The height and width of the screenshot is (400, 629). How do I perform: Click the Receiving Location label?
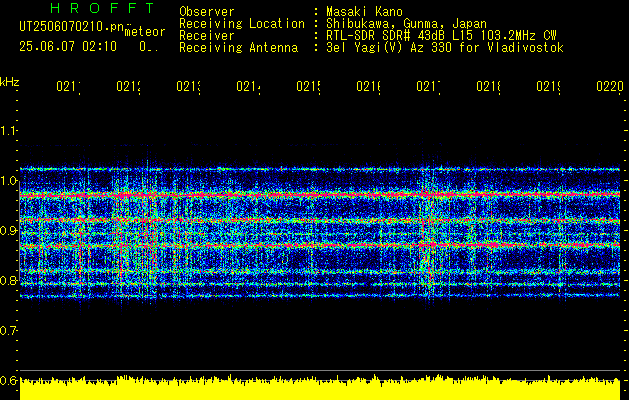(242, 24)
